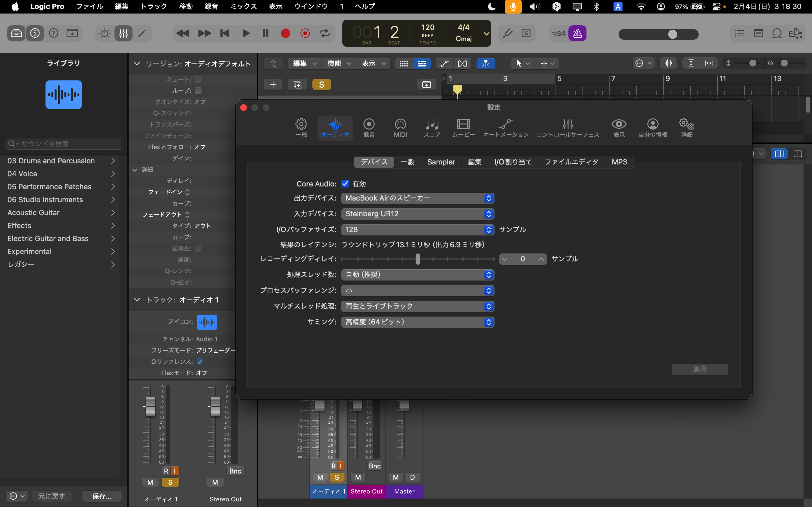
Task: Enable the ループ region checkbox
Action: click(x=198, y=90)
